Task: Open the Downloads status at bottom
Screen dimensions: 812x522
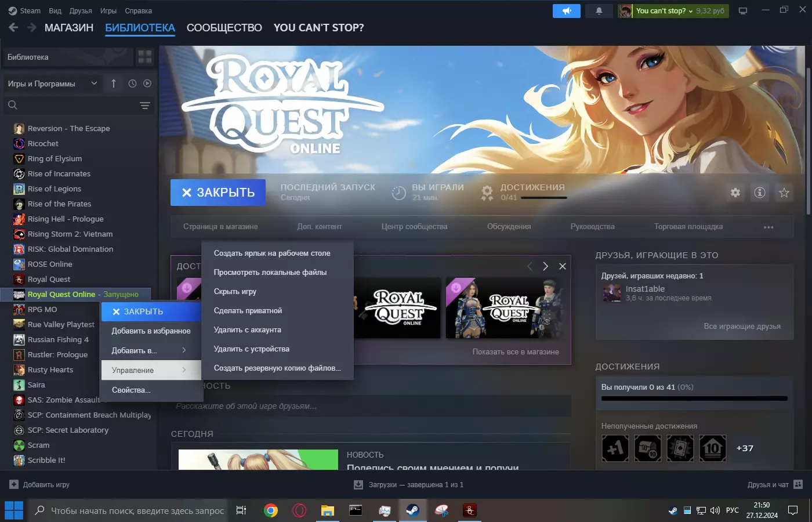Action: point(408,484)
